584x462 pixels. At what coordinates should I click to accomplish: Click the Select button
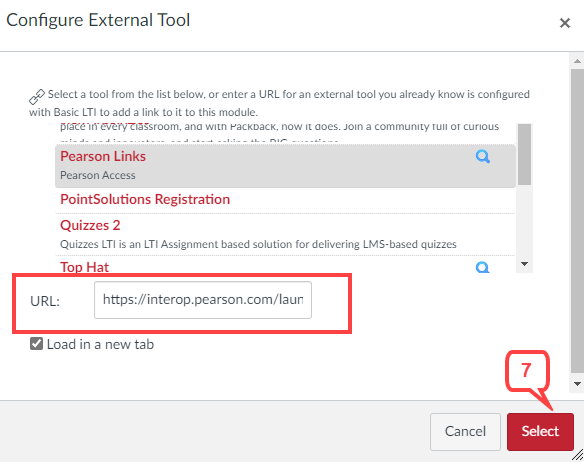[x=540, y=431]
